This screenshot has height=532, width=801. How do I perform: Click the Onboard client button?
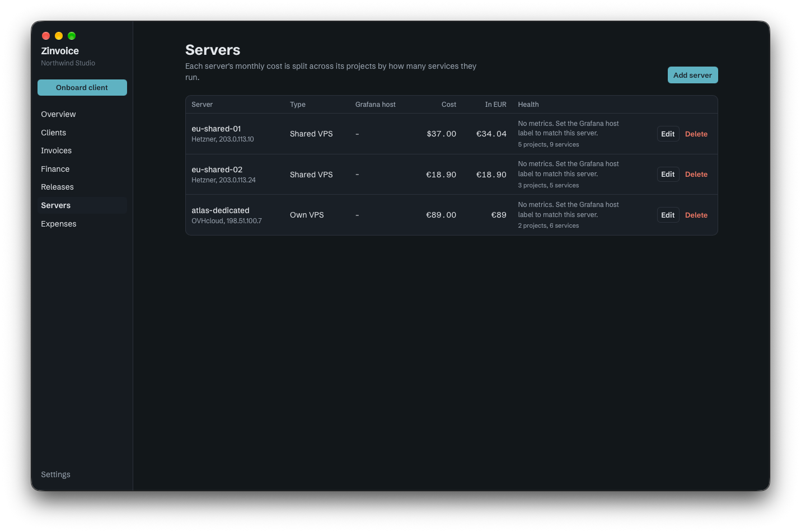click(82, 87)
